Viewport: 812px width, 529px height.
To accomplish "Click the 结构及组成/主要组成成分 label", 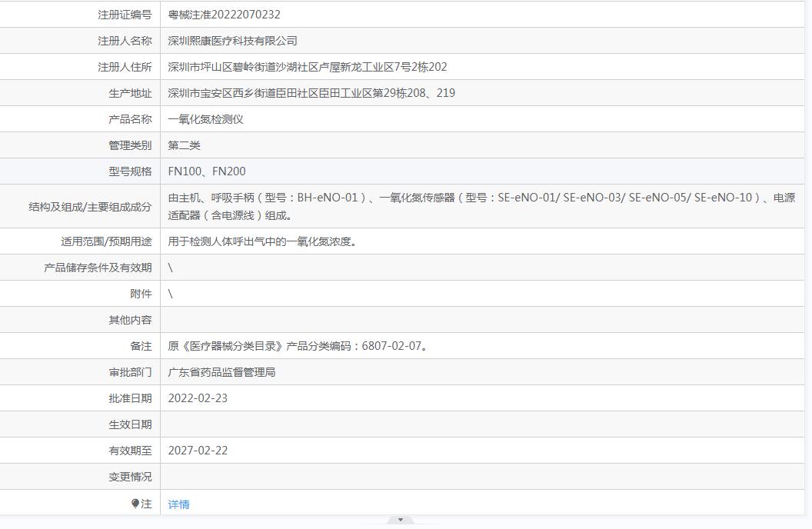I will point(90,207).
